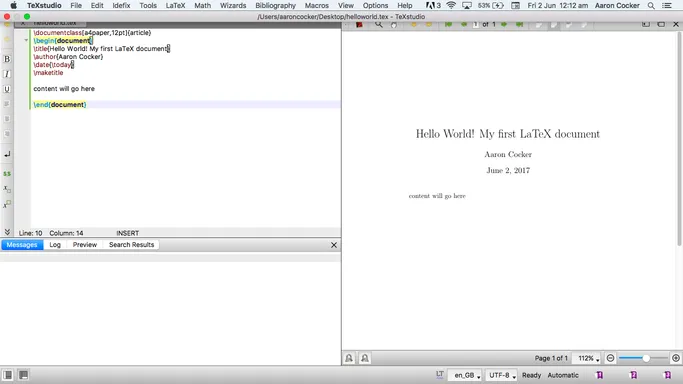Click the page number field in PDF toolbar

click(476, 24)
